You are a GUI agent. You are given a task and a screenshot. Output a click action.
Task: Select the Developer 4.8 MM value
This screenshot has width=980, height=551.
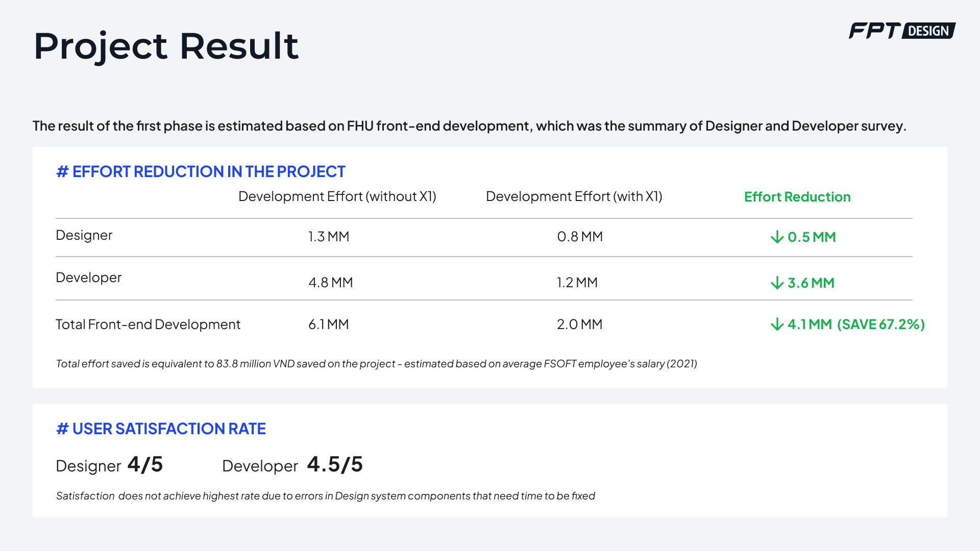(330, 283)
